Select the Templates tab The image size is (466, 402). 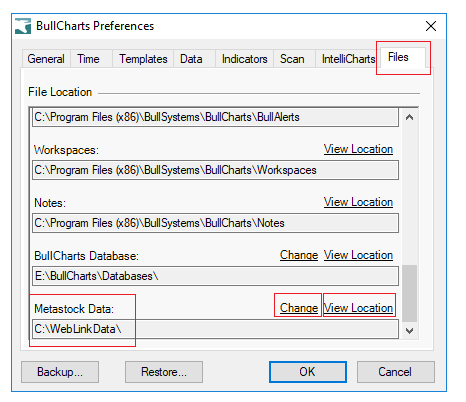point(143,59)
